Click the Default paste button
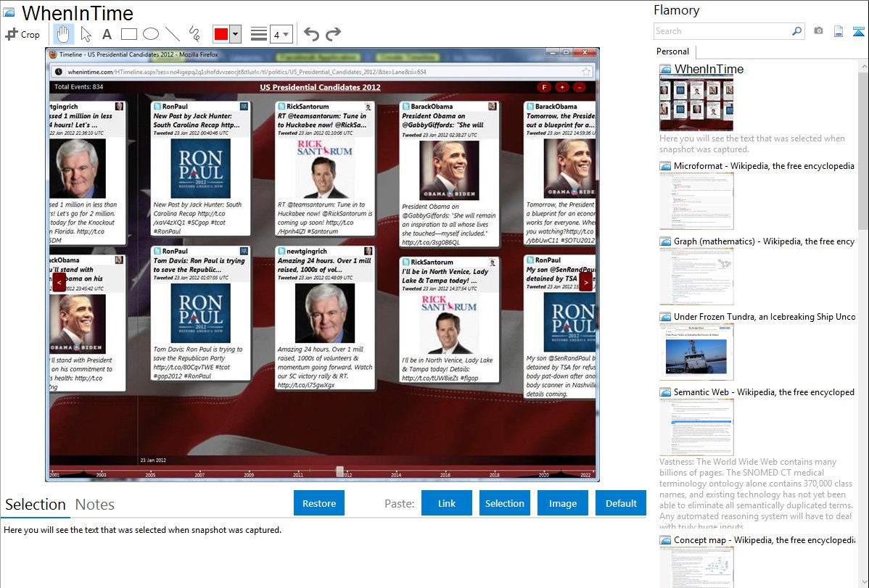Image resolution: width=869 pixels, height=588 pixels. [x=621, y=503]
